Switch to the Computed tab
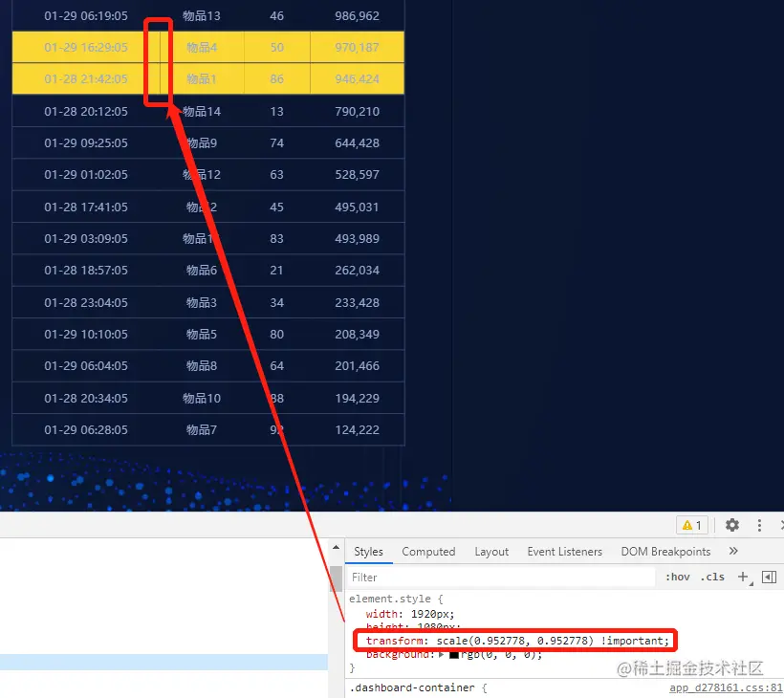Image resolution: width=784 pixels, height=698 pixels. [428, 552]
